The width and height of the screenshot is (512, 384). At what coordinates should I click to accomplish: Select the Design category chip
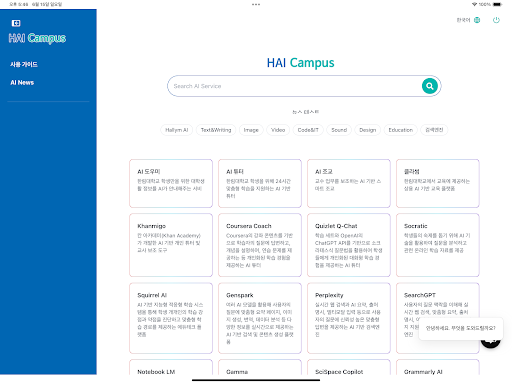tap(368, 130)
